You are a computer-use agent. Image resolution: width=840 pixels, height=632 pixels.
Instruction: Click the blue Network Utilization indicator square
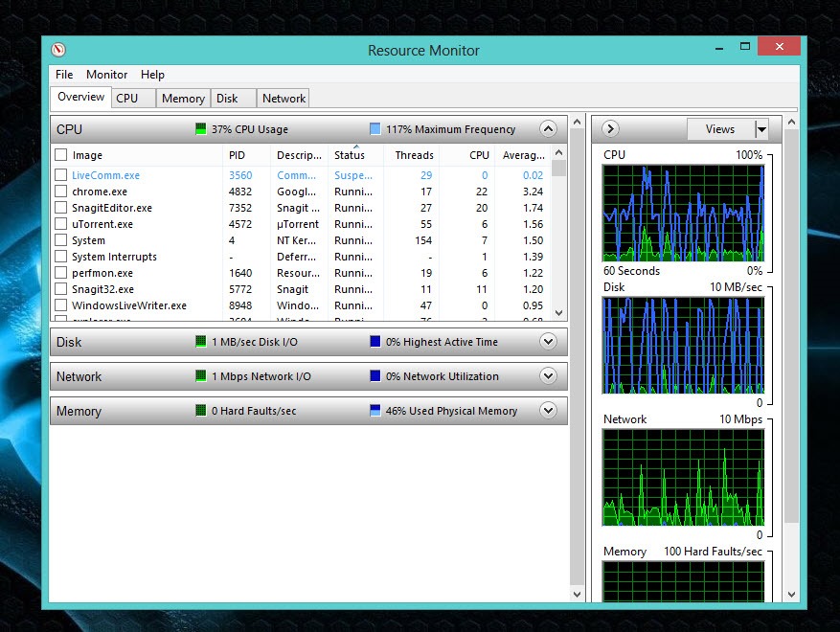coord(375,376)
